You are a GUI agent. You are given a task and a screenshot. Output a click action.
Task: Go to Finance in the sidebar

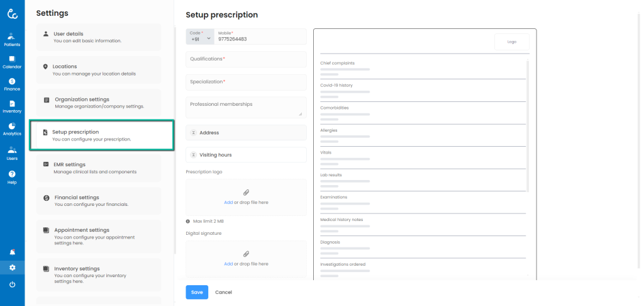[12, 84]
